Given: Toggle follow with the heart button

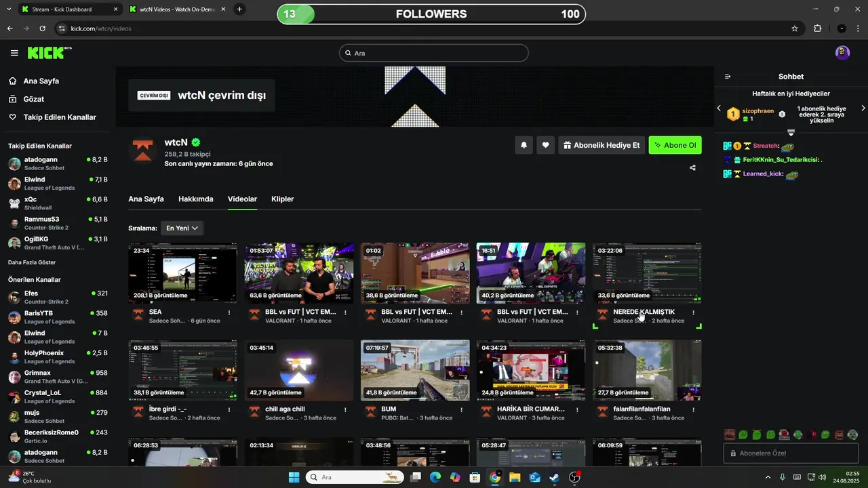Looking at the screenshot, I should [x=545, y=145].
